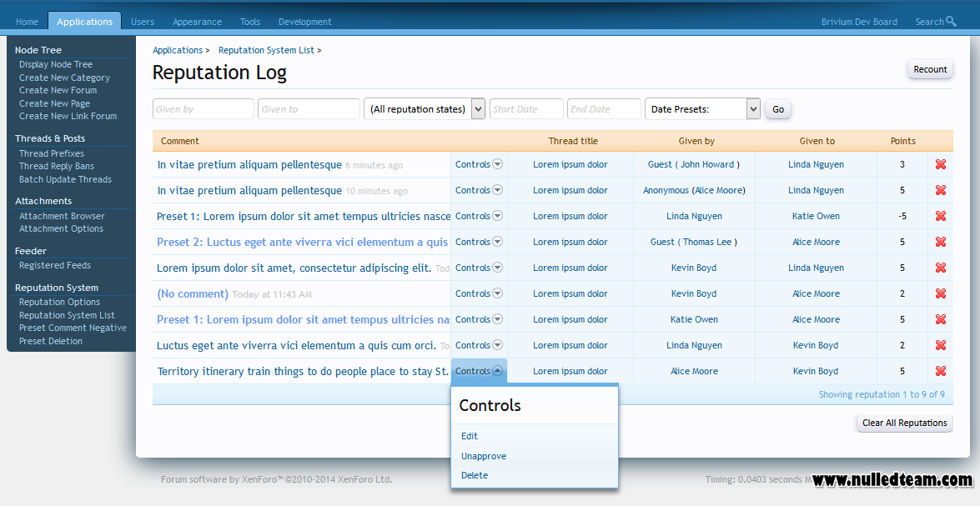Open the Appearance tab
The width and height of the screenshot is (980, 506).
(197, 21)
